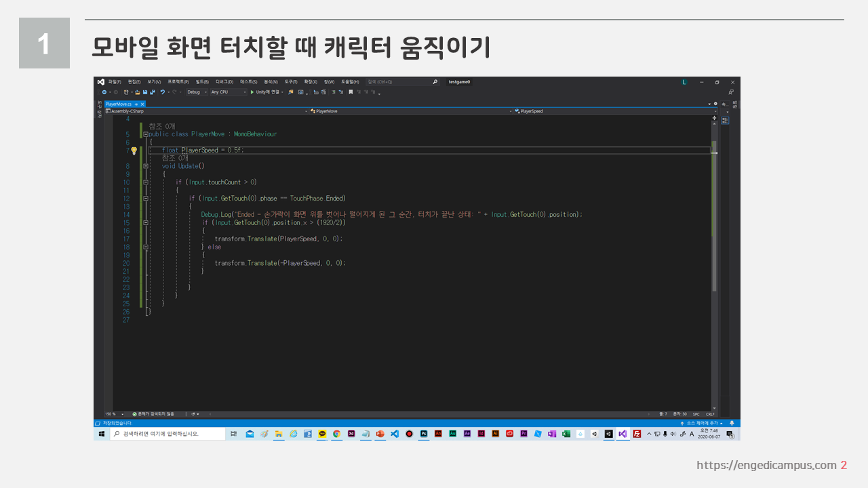The image size is (868, 488).
Task: Open the 빌드(B) menu
Action: pyautogui.click(x=202, y=82)
